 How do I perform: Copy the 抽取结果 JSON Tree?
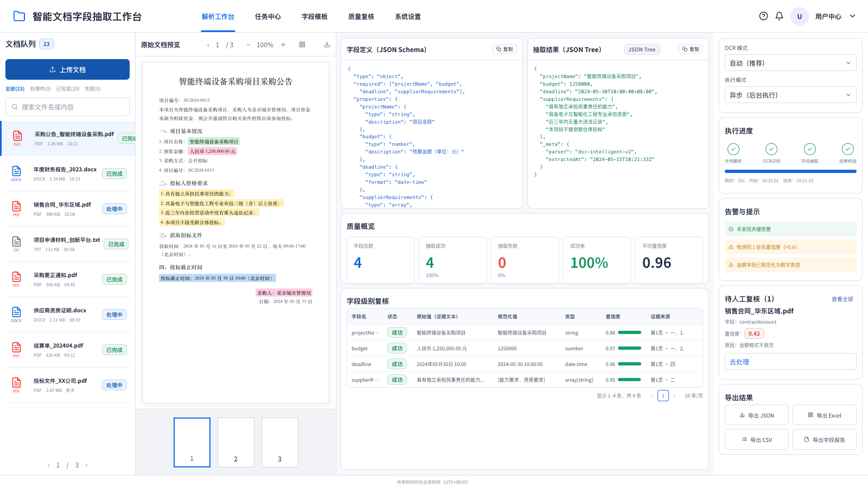coord(691,49)
